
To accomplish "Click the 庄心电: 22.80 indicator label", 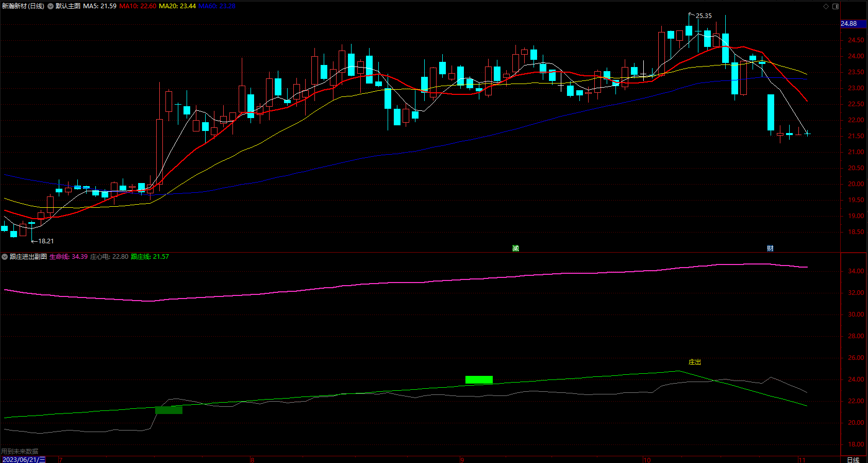I will (109, 257).
